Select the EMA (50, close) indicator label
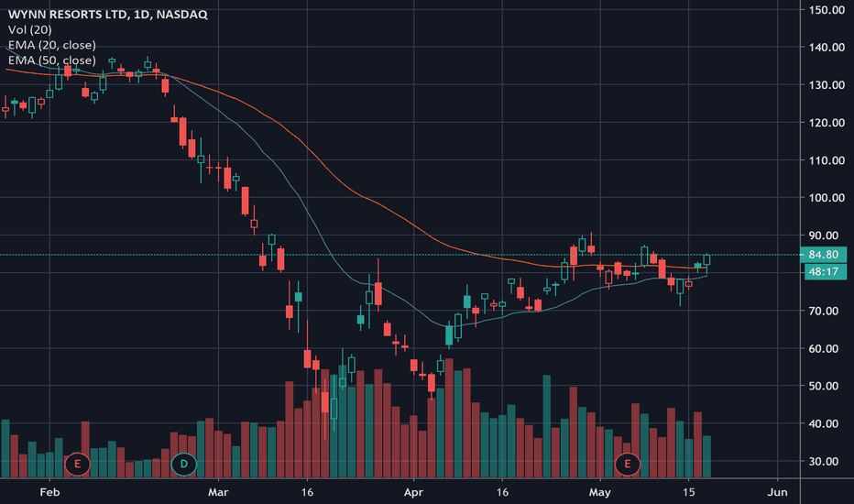The height and width of the screenshot is (504, 854). click(x=51, y=60)
